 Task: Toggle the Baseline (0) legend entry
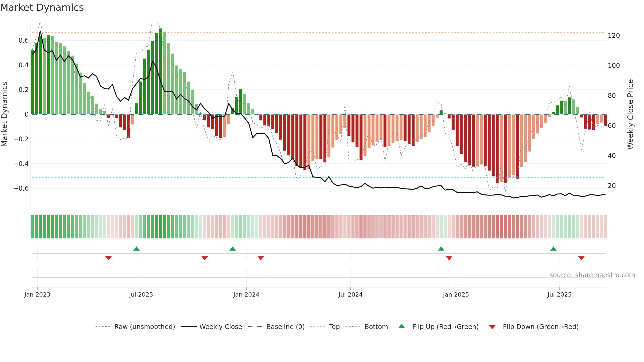pyautogui.click(x=276, y=327)
